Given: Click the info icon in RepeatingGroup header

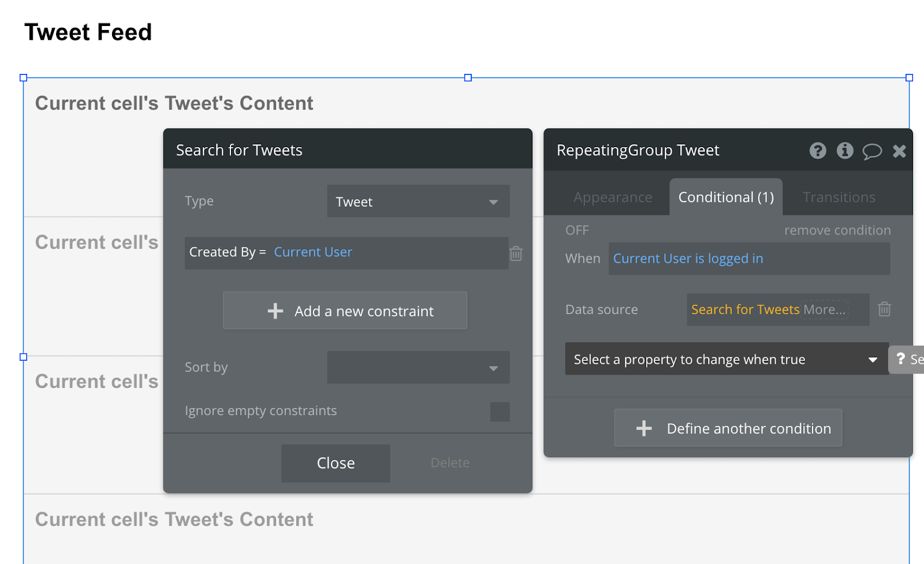Looking at the screenshot, I should (x=844, y=151).
